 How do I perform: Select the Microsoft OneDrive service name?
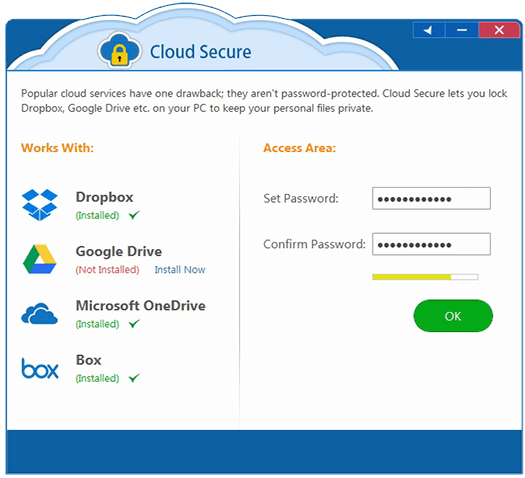pyautogui.click(x=141, y=305)
